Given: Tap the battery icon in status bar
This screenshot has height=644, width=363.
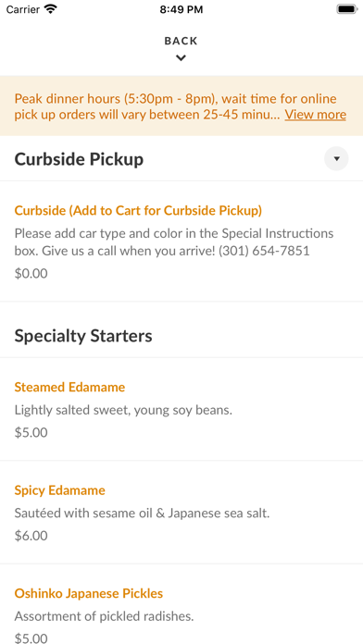Looking at the screenshot, I should (346, 9).
